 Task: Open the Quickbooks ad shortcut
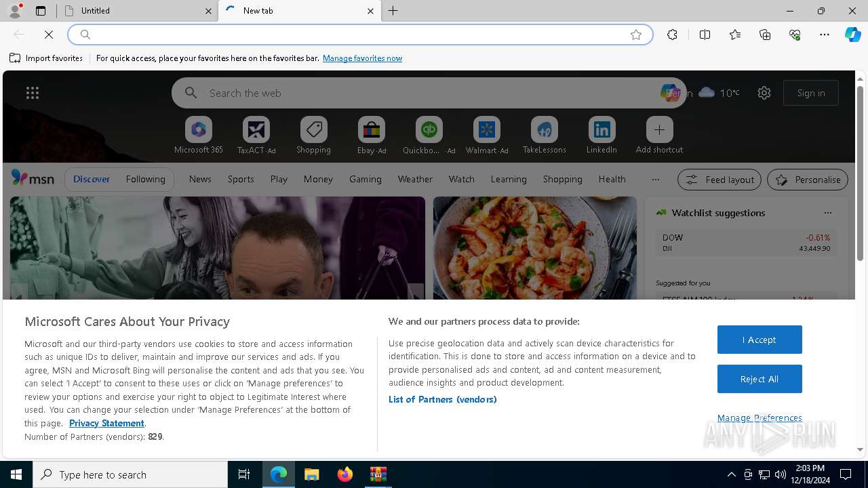tap(429, 136)
